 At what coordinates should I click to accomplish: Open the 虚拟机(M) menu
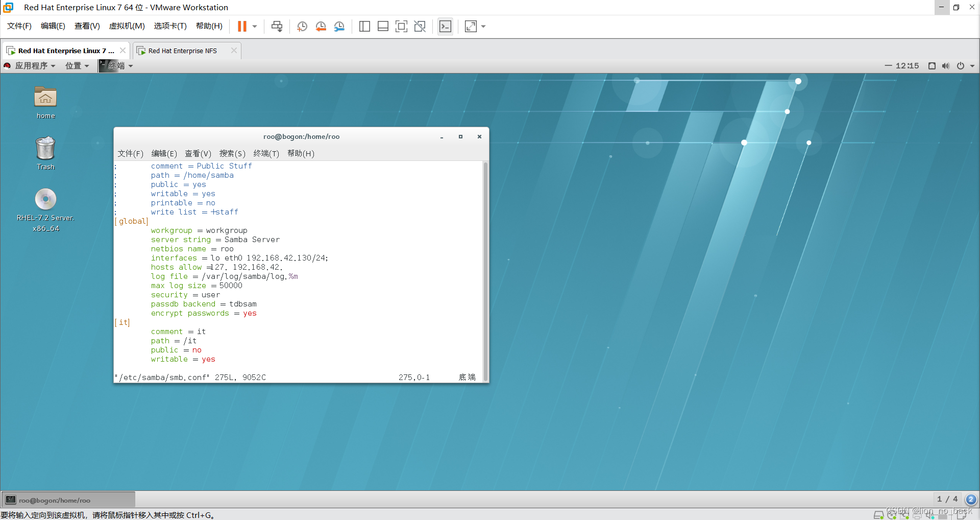point(127,26)
